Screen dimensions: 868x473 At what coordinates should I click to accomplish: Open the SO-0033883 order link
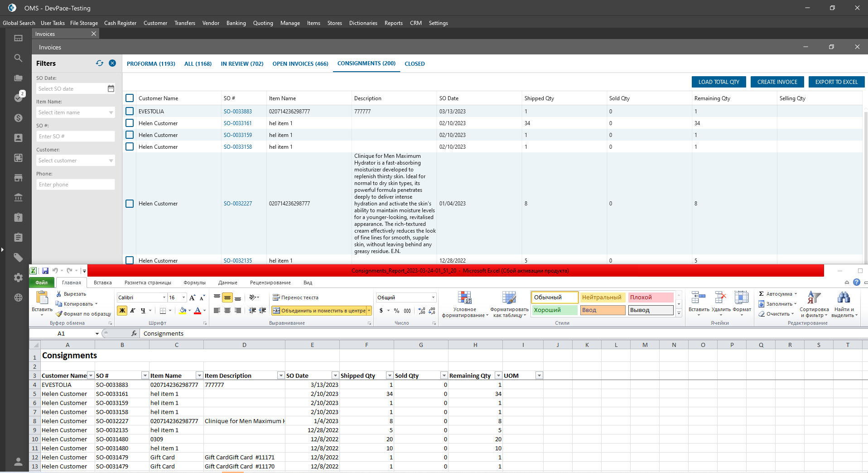(237, 112)
